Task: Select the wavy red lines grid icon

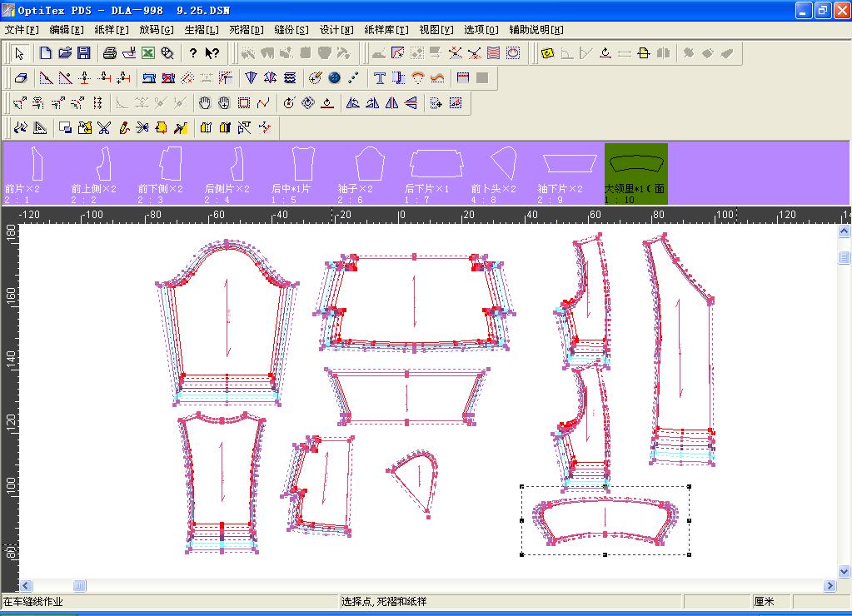Action: click(x=493, y=53)
